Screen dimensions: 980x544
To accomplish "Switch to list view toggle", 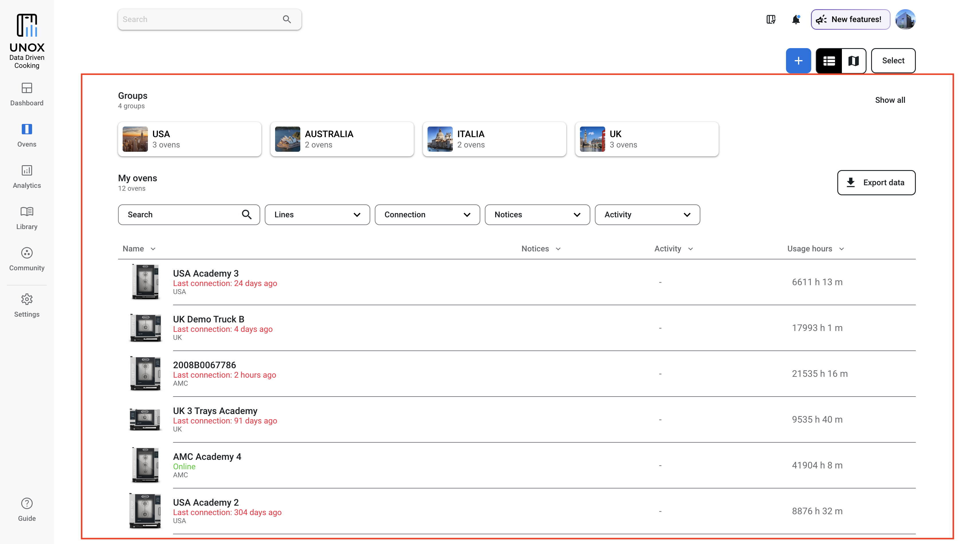I will tap(829, 61).
